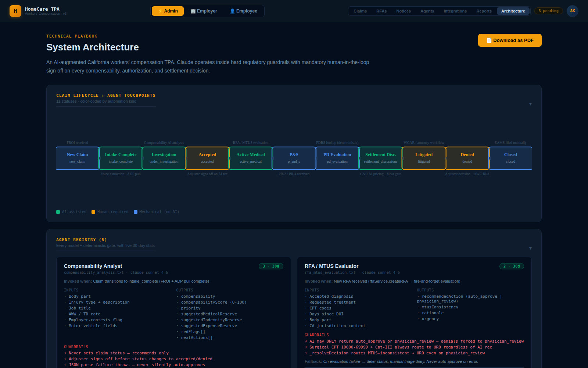Click 'C&R AI pricing · MSA gate' annotation
588x368 pixels.
point(380,174)
